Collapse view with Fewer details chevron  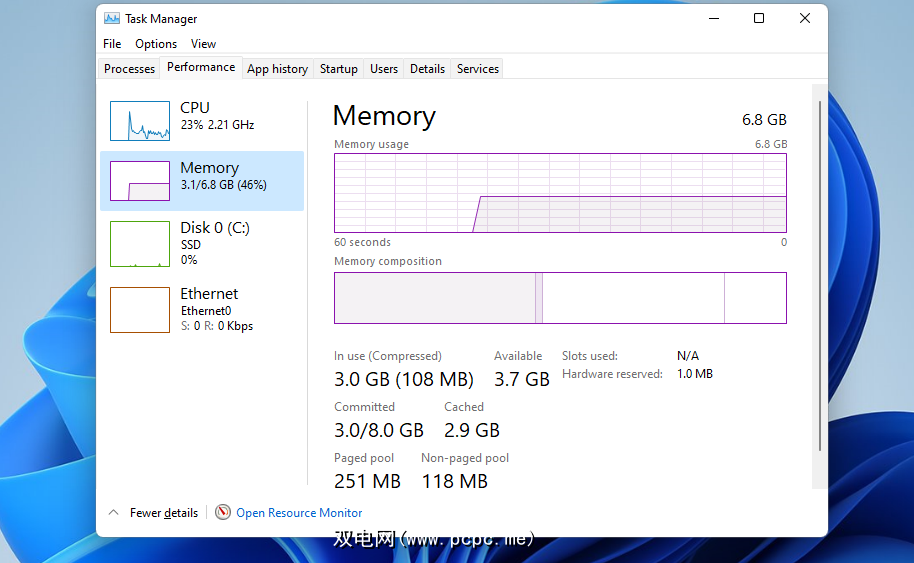coord(113,512)
